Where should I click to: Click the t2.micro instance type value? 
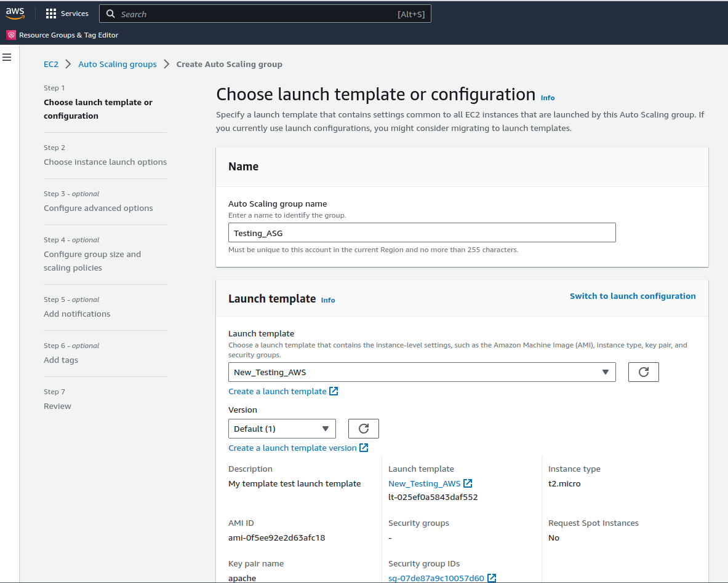point(564,483)
